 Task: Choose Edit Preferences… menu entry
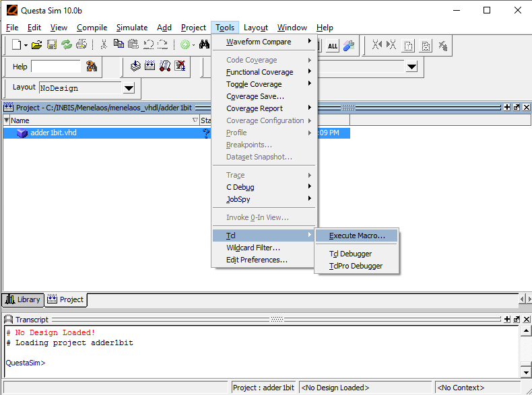tap(263, 260)
